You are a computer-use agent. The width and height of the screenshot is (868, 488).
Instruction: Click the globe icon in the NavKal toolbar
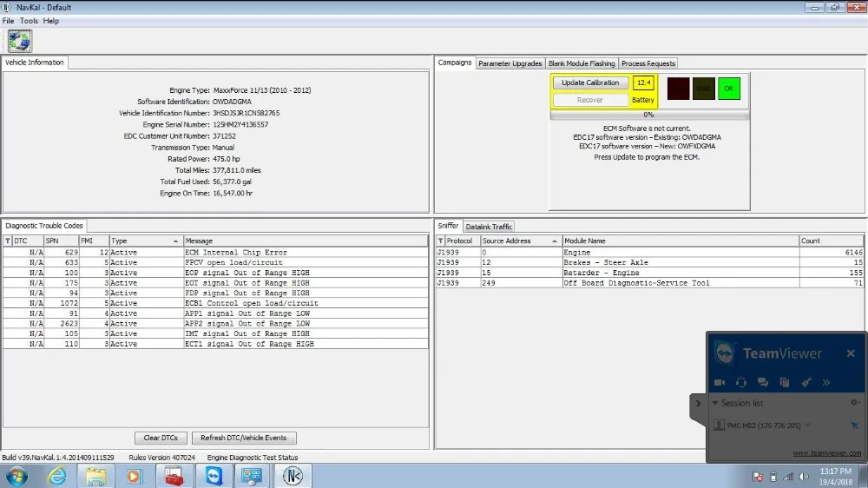20,40
